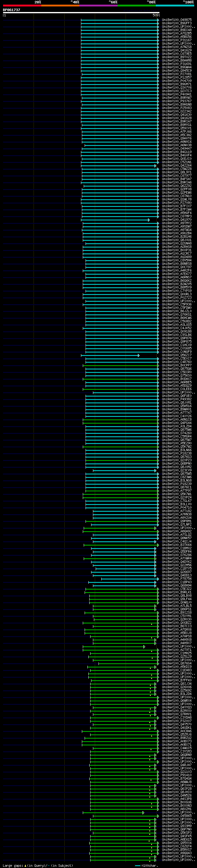Select label UniRef100_P91410
The width and height of the screenshot is (197, 868).
coord(177,775)
